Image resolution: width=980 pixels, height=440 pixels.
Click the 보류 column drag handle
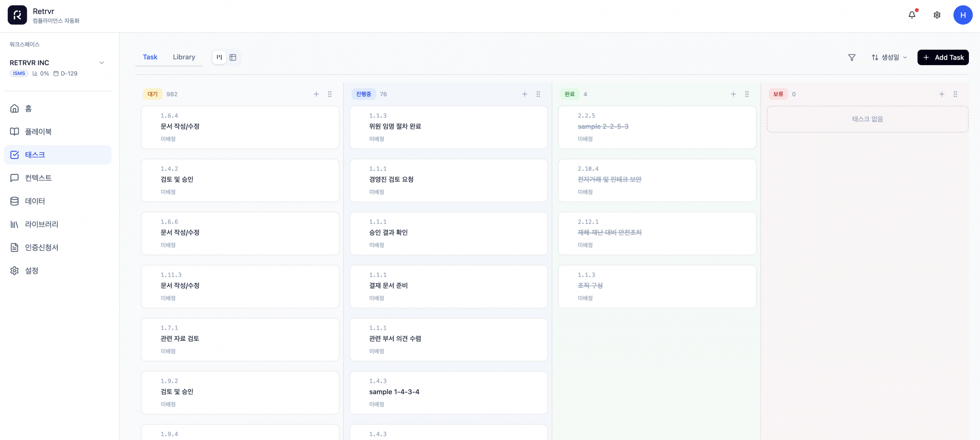click(x=955, y=94)
